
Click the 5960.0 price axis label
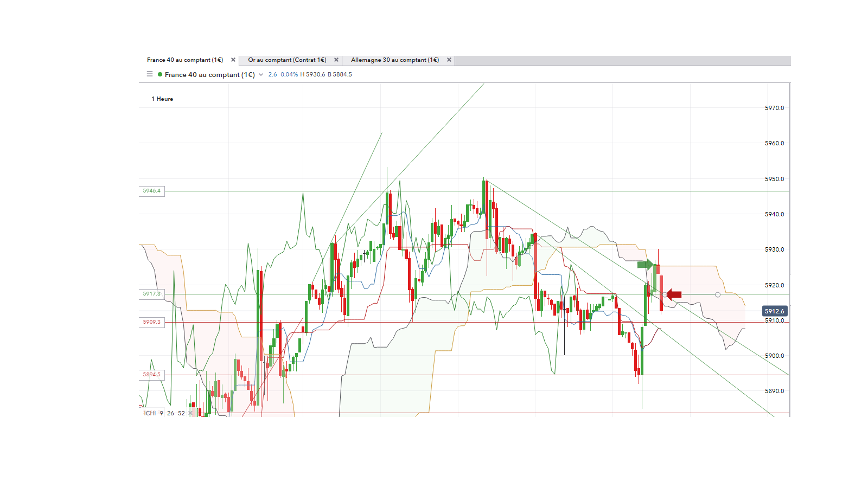pos(774,143)
